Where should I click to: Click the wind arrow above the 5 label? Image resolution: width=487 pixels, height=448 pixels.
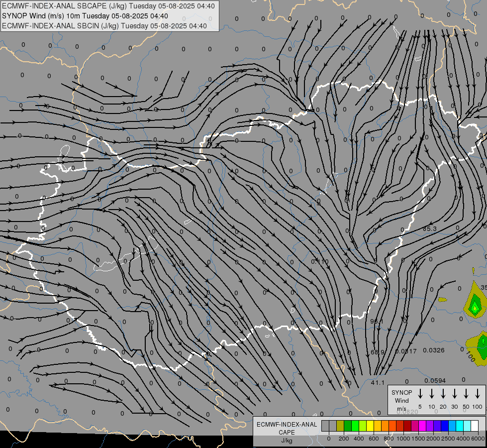pos(420,394)
